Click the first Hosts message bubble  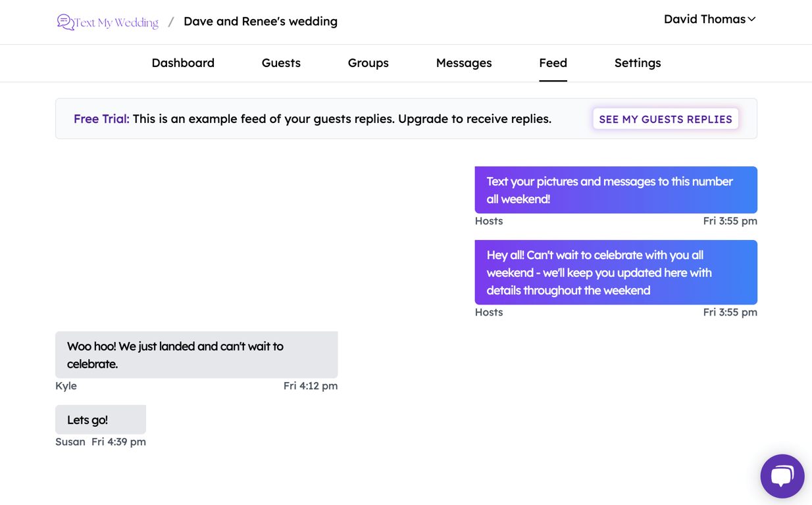click(615, 189)
